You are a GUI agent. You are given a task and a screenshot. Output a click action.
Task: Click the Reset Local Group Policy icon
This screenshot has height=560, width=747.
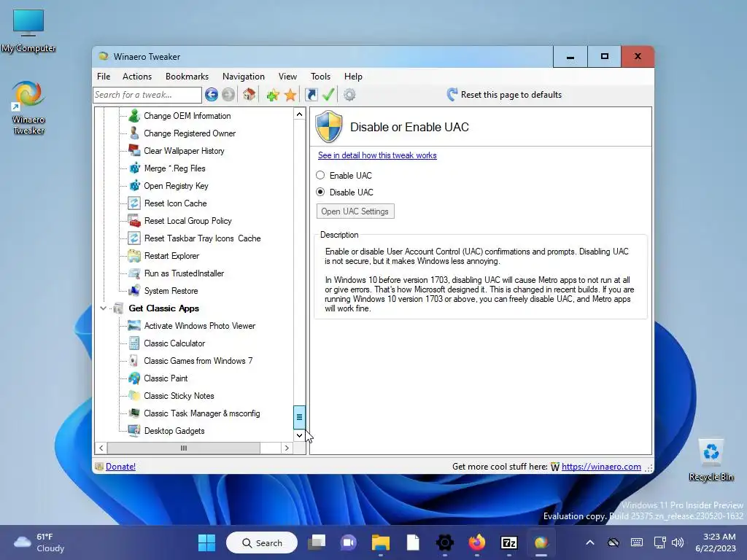[x=134, y=221]
